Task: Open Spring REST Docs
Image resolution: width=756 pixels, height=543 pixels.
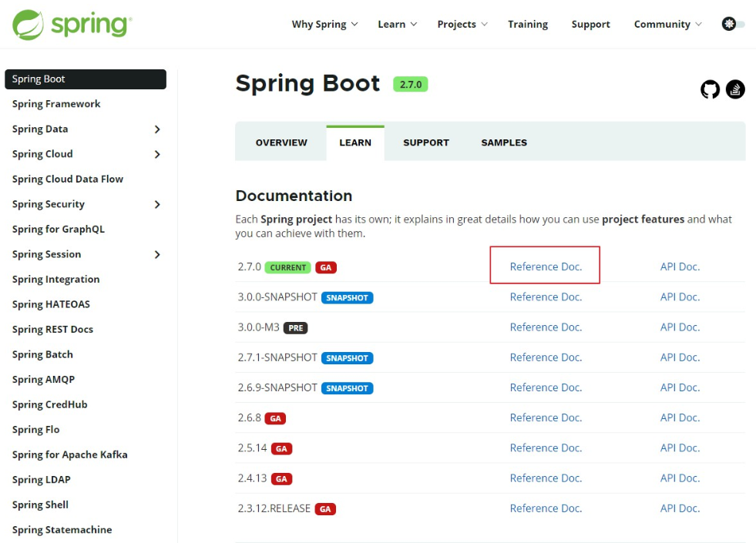Action: pos(52,330)
